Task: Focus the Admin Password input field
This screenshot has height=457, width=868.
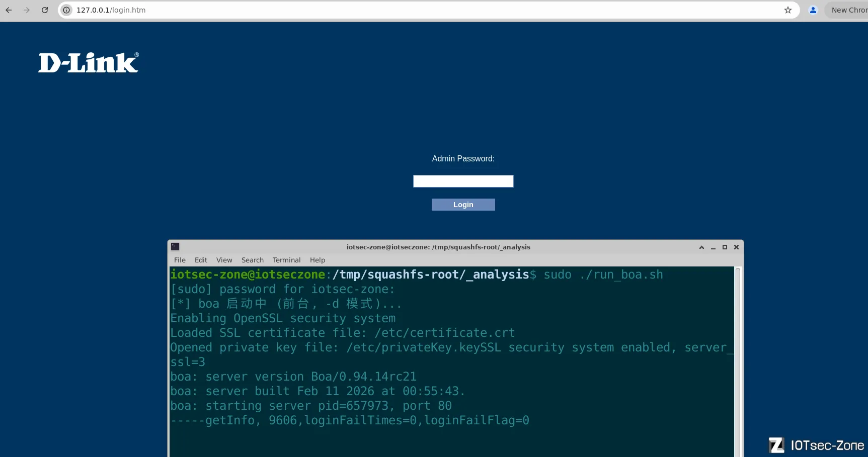Action: pos(463,181)
